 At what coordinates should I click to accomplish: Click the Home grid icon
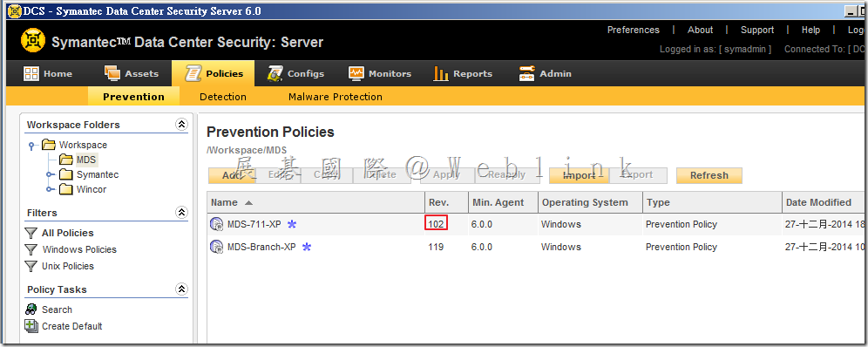click(x=31, y=73)
